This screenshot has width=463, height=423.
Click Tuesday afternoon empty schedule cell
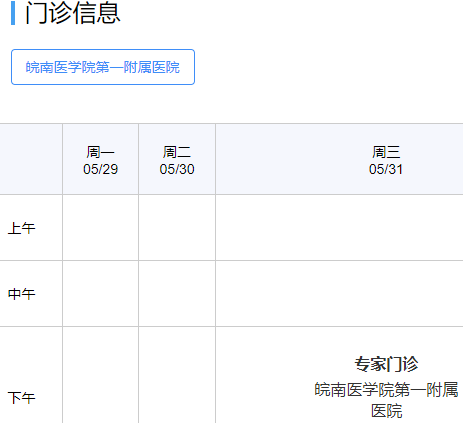click(x=177, y=375)
